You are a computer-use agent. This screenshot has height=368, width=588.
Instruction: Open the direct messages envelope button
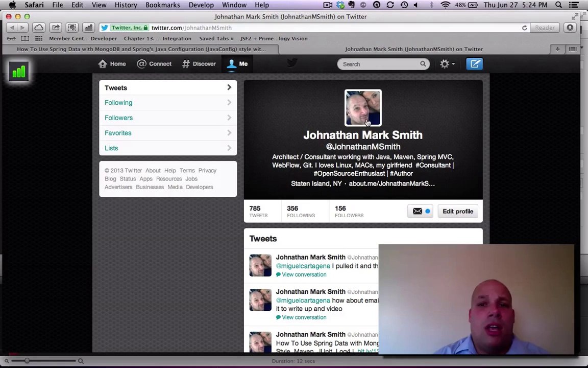(421, 212)
